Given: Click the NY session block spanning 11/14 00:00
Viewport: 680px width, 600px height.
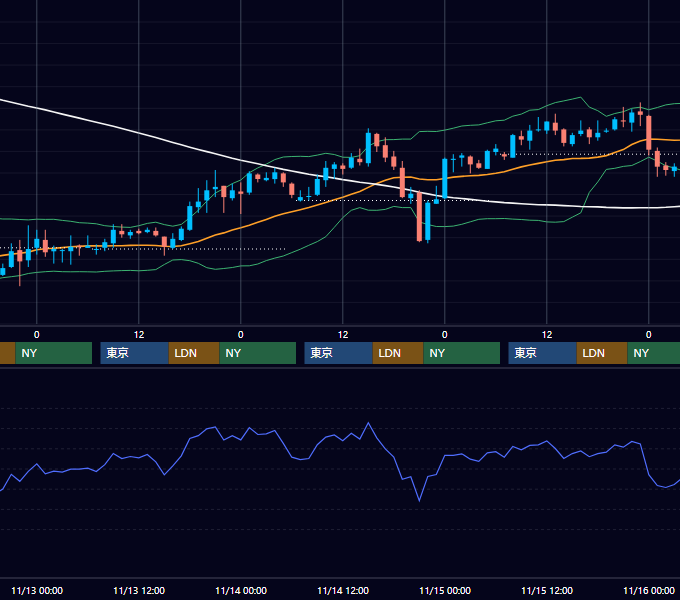Looking at the screenshot, I should (x=258, y=353).
